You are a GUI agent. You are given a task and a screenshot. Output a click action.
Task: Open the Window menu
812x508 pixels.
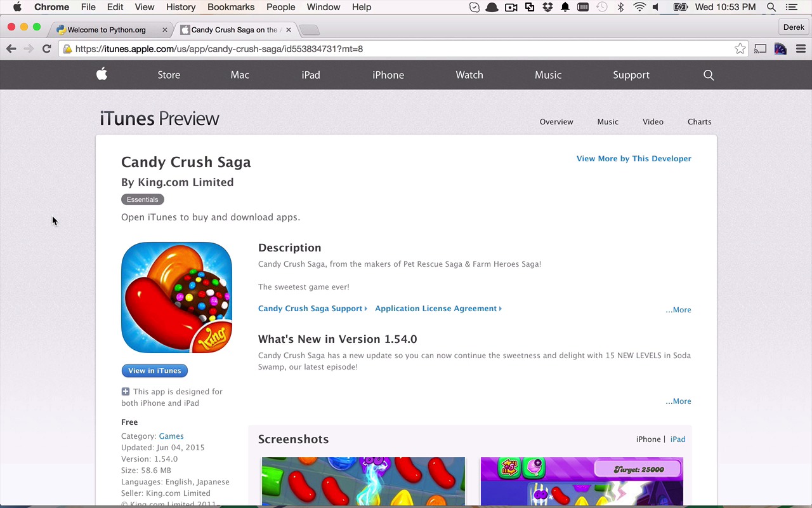click(324, 7)
